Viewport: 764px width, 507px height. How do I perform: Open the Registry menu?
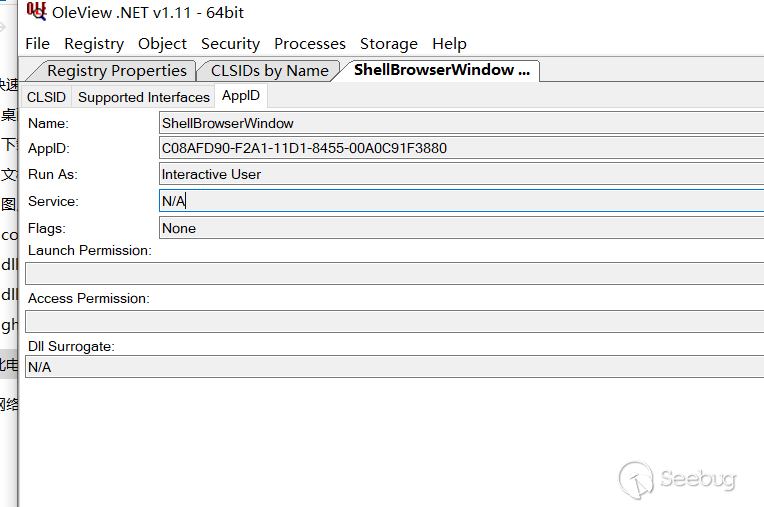(x=94, y=44)
